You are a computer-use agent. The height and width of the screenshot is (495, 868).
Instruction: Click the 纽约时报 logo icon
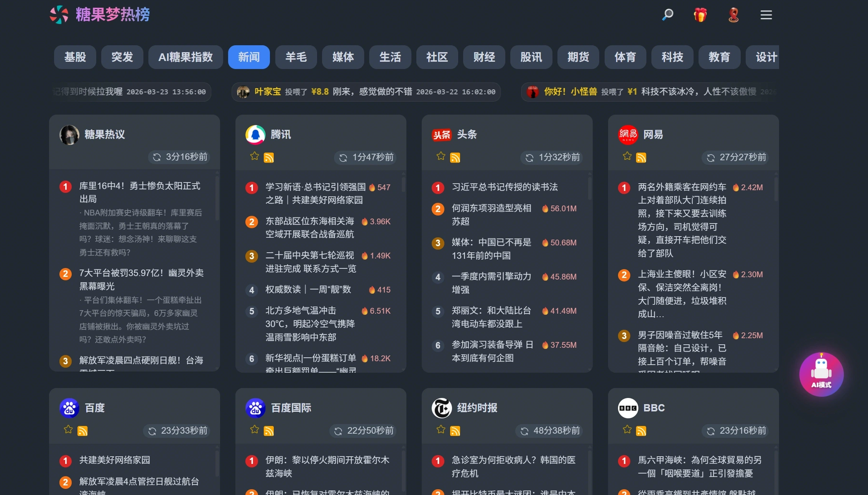pos(442,408)
